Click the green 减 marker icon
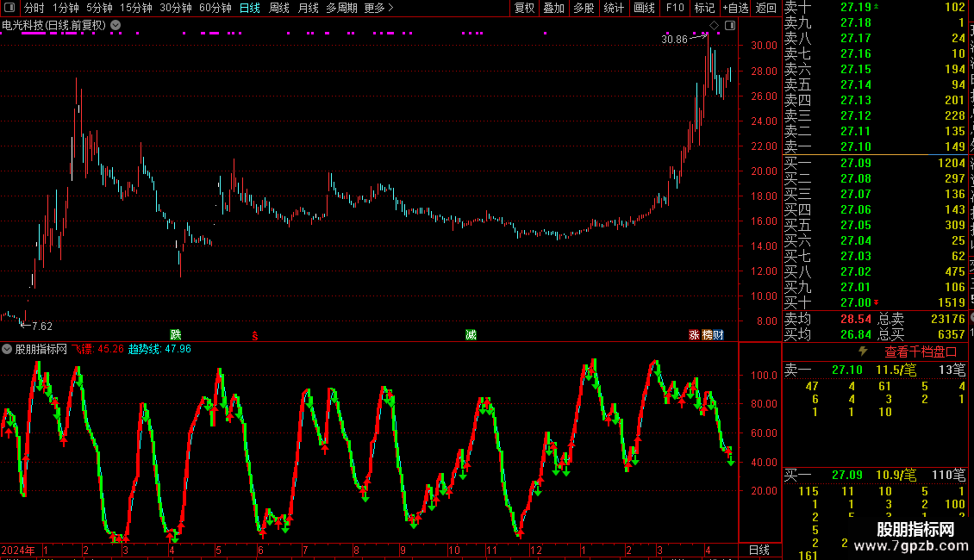Image resolution: width=974 pixels, height=560 pixels. (x=471, y=334)
